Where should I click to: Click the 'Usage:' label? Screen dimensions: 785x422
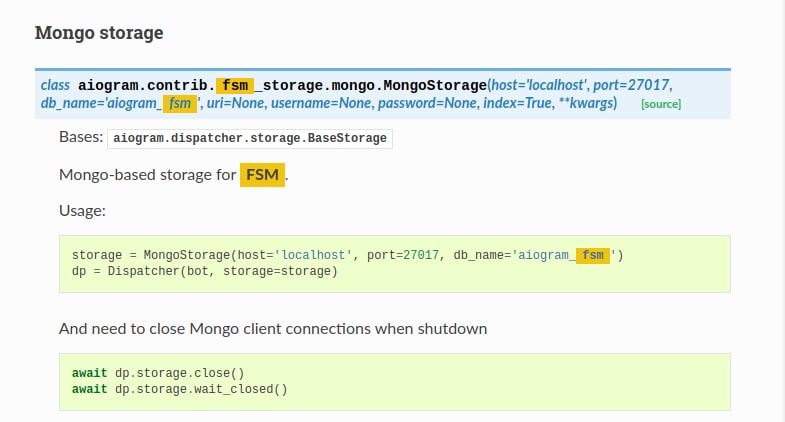click(83, 211)
